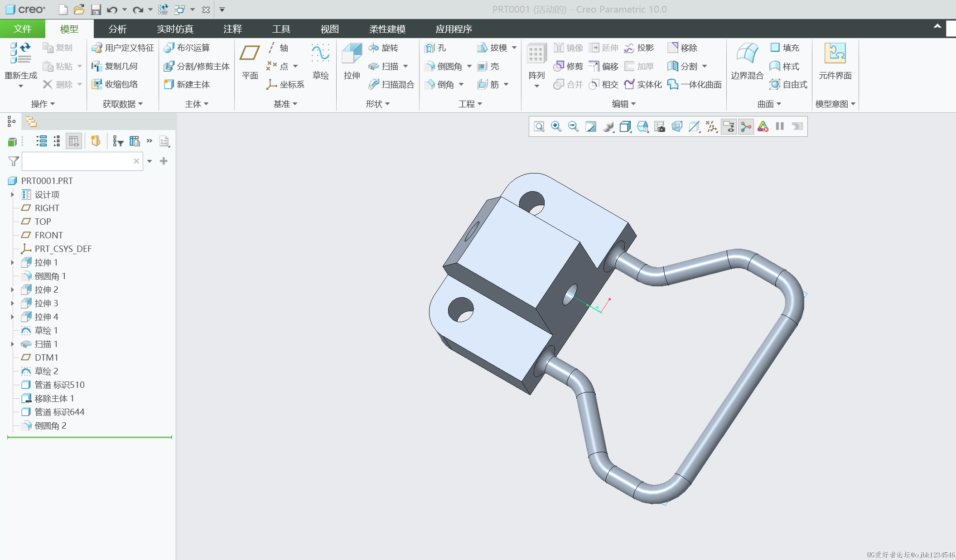Click the 分割/修剪主体 button
Screen dimensions: 956x560
[x=197, y=66]
